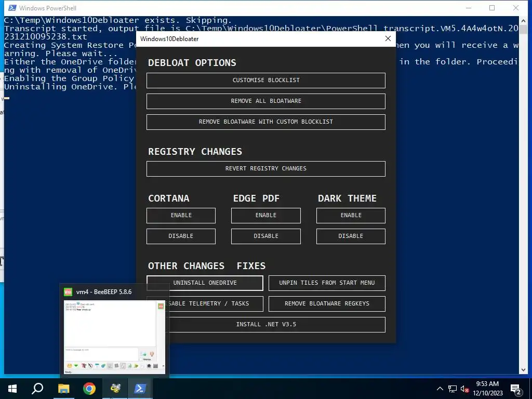Click the Customise Blocklist button

click(x=265, y=81)
